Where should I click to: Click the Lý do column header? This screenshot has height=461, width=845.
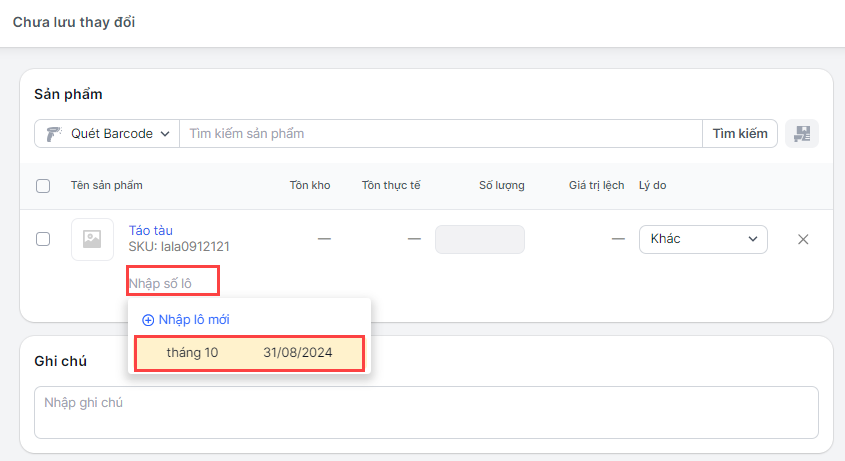click(x=653, y=185)
